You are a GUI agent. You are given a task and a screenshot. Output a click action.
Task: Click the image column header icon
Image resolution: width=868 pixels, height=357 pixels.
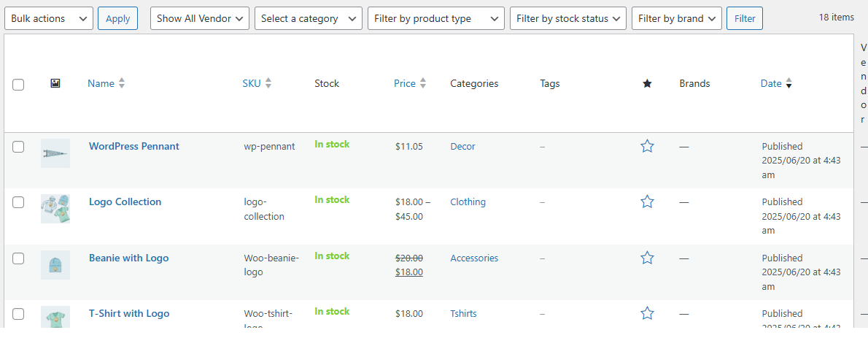(55, 83)
